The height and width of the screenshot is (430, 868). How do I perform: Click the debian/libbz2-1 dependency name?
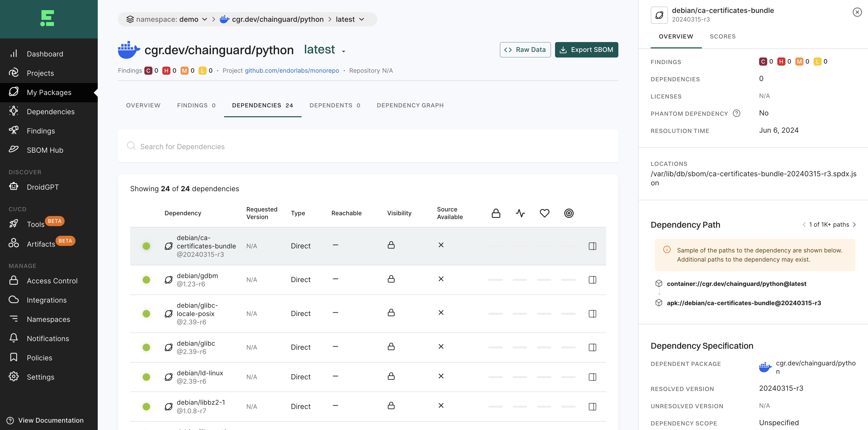[x=201, y=402]
